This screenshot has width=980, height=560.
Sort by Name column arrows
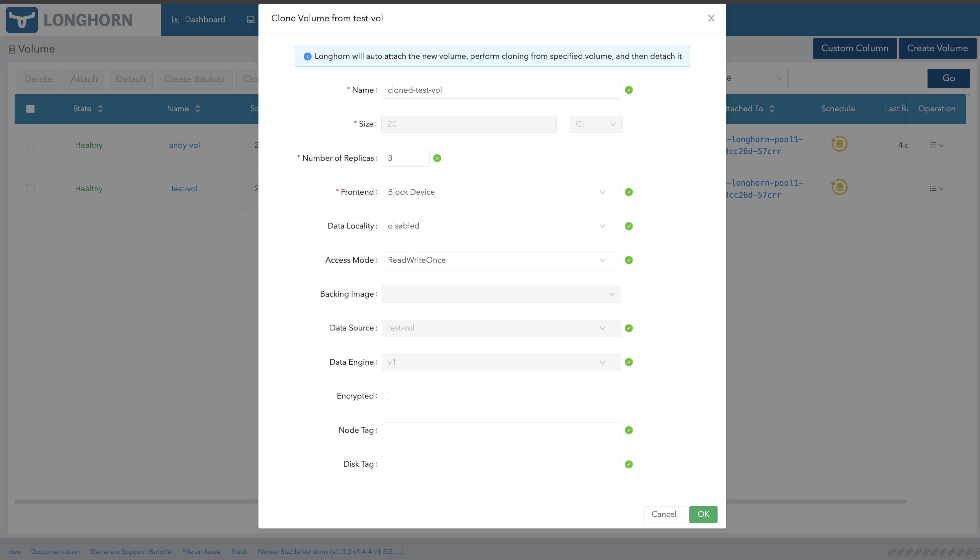pyautogui.click(x=198, y=109)
